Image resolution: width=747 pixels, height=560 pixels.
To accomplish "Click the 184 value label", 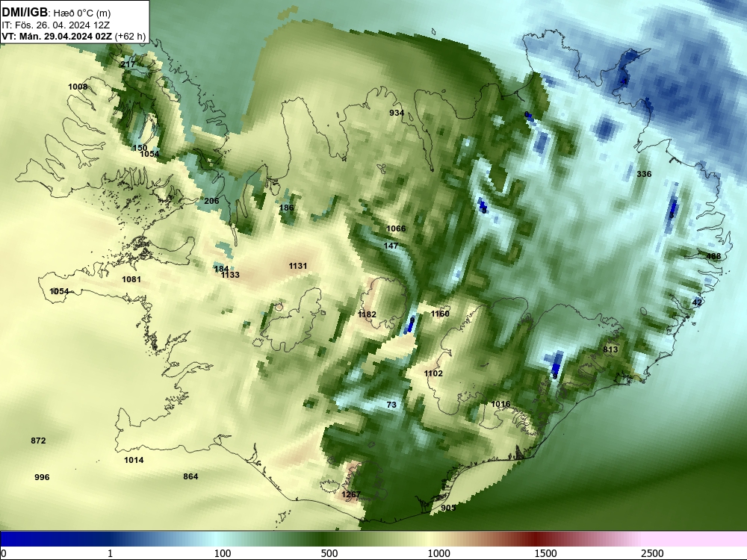I will [222, 269].
